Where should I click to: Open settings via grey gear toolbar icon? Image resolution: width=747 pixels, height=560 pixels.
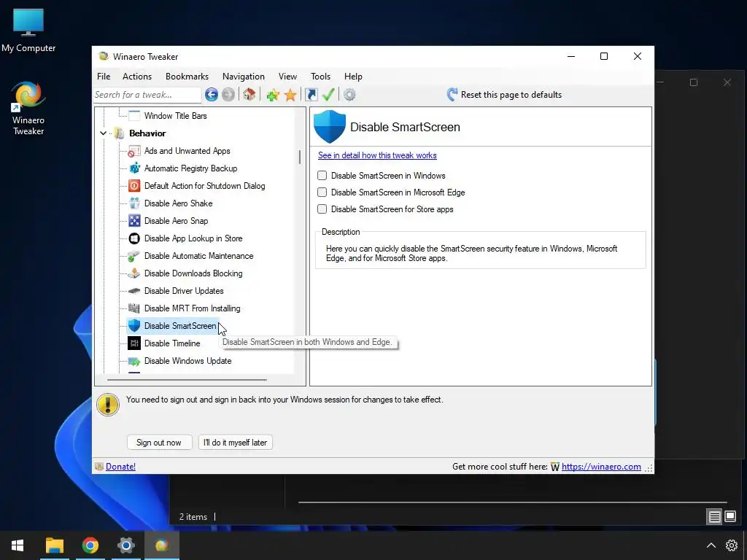(349, 95)
